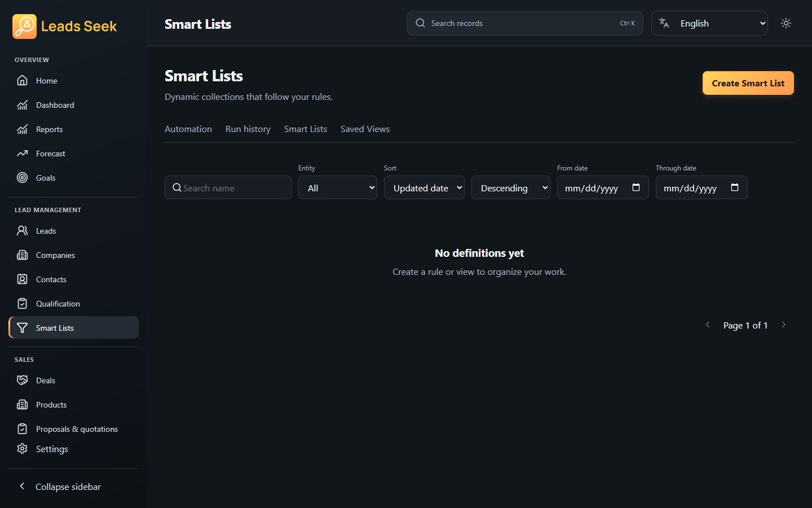Click the "No definitions yet" heading
812x508 pixels.
[x=479, y=253]
